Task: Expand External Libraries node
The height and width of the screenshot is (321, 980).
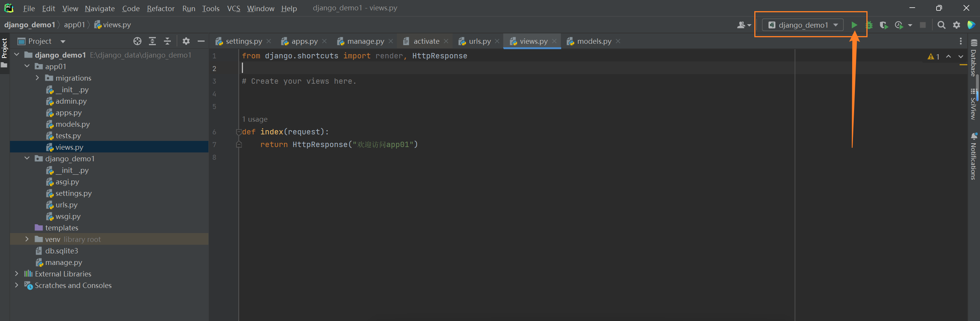Action: [17, 274]
